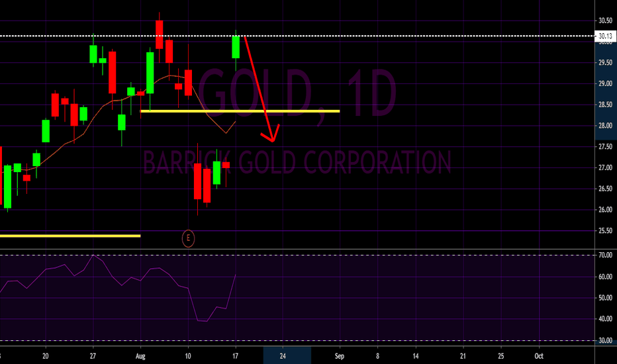
Task: Click the tall red candle near 30.50 high
Action: tap(160, 34)
